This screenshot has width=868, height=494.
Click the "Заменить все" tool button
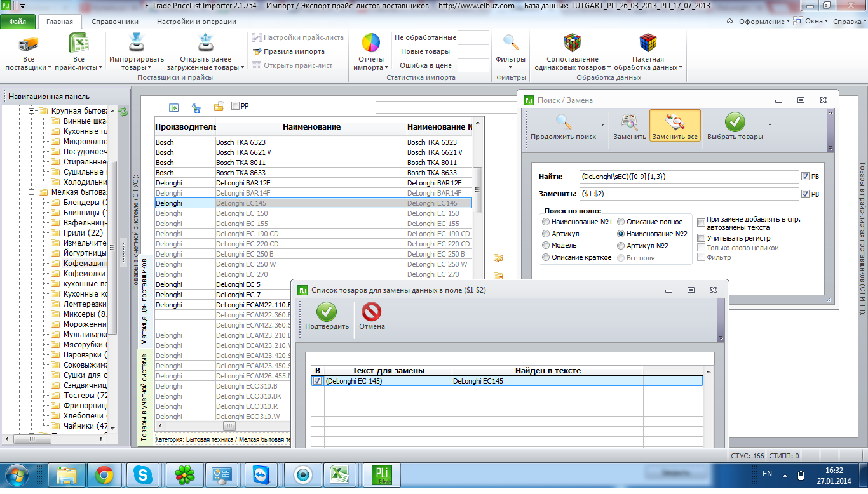675,126
